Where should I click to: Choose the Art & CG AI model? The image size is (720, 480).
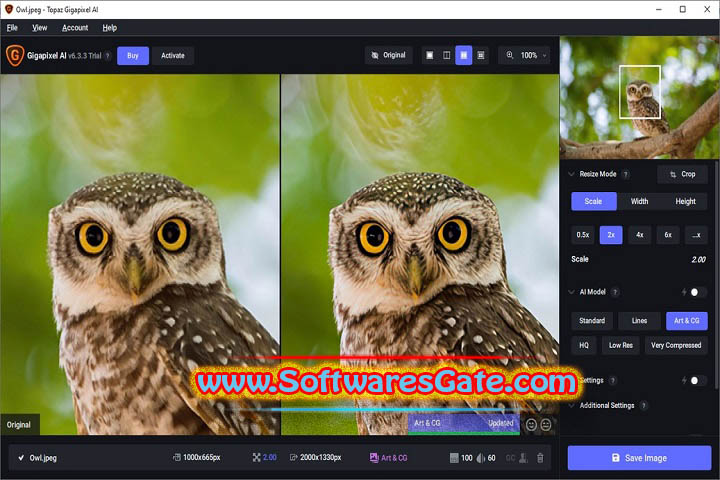click(686, 321)
